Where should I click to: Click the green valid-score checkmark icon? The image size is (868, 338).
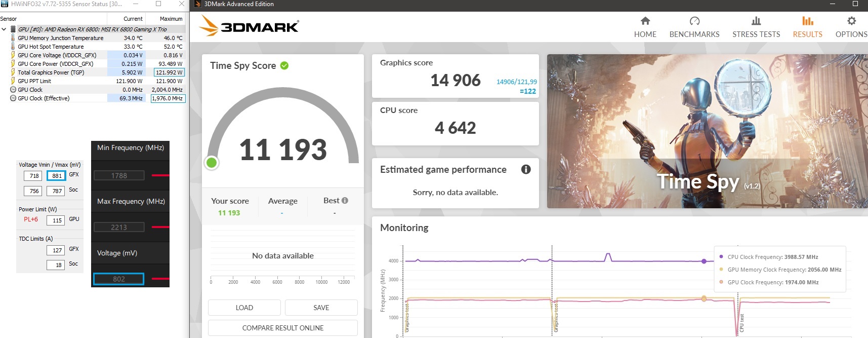click(x=284, y=65)
